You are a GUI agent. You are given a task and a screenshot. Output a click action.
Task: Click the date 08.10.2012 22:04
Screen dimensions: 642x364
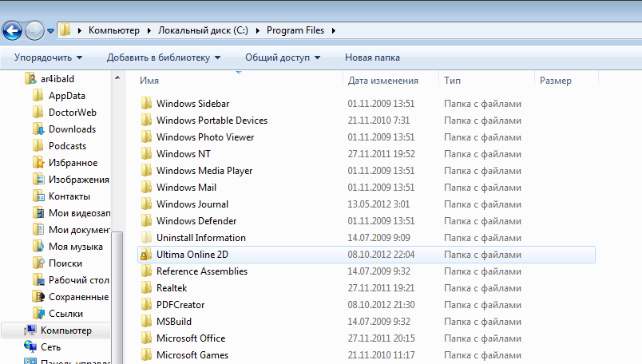381,254
